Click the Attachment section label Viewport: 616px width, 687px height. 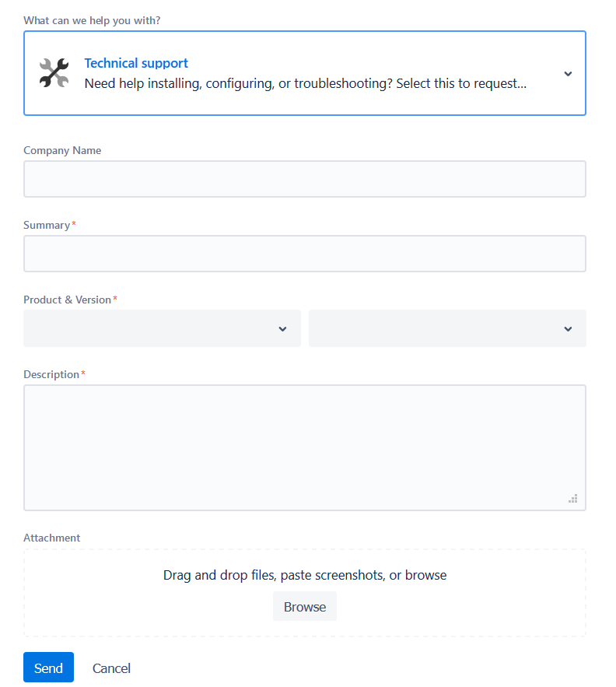pos(51,538)
